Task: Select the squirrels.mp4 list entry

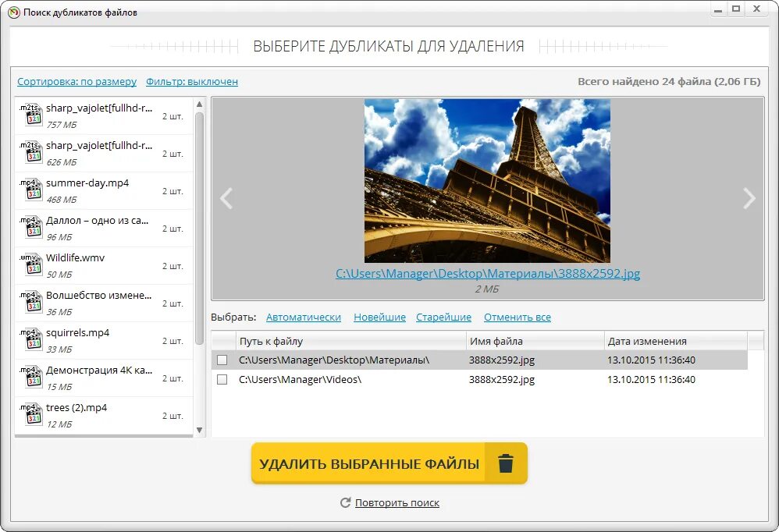Action: pos(104,341)
